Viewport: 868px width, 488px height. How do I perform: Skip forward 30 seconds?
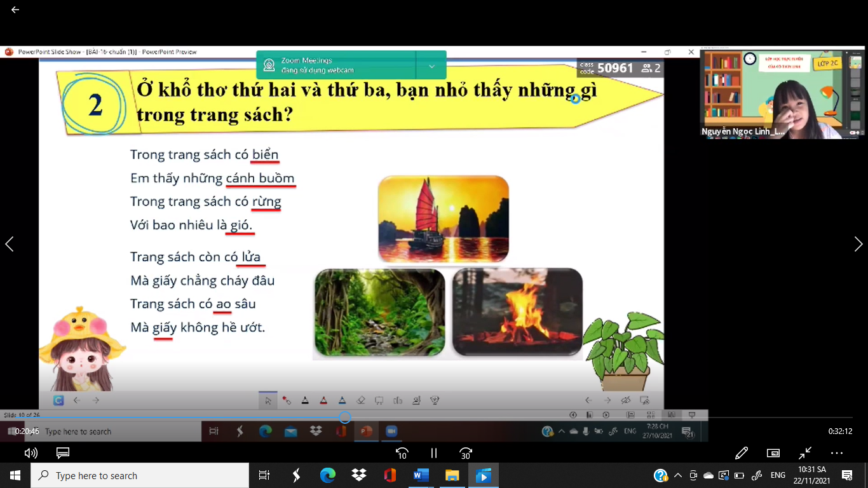coord(466,453)
